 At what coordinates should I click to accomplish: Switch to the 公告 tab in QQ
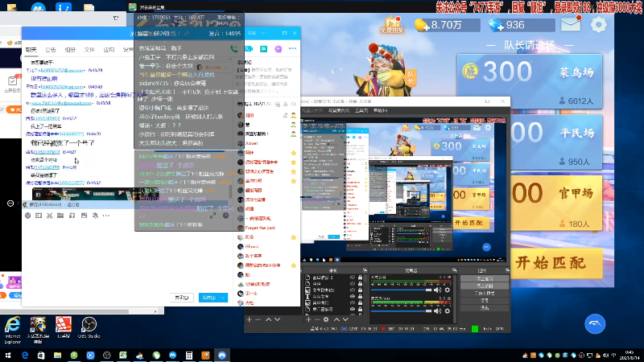(x=51, y=50)
